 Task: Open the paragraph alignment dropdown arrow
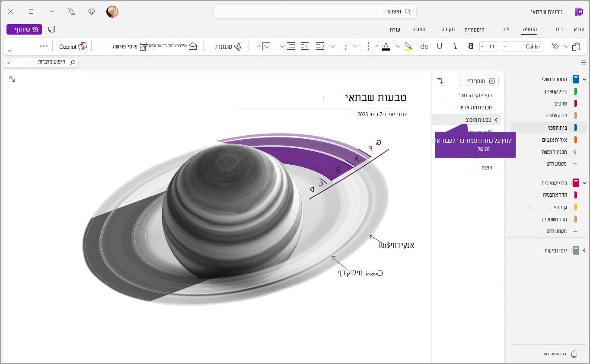tap(282, 46)
